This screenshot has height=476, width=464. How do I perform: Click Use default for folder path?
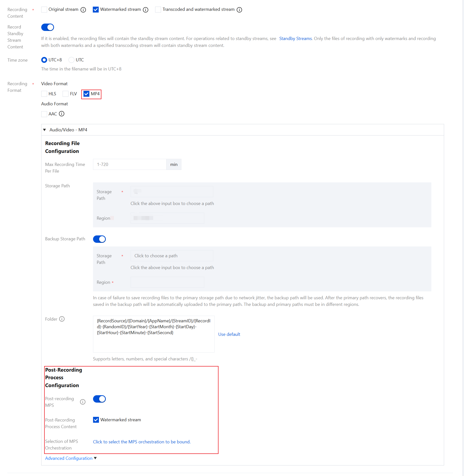(229, 334)
